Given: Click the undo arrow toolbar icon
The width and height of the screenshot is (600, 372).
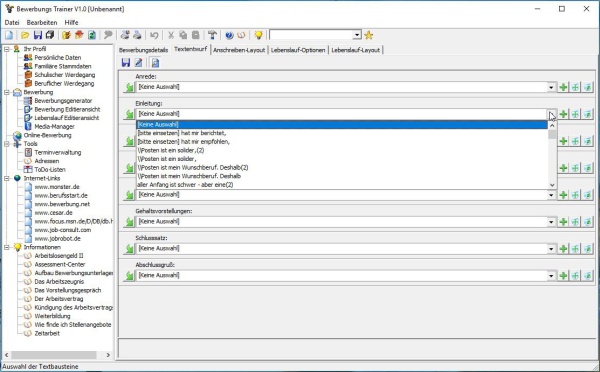Looking at the screenshot, I should (x=154, y=35).
